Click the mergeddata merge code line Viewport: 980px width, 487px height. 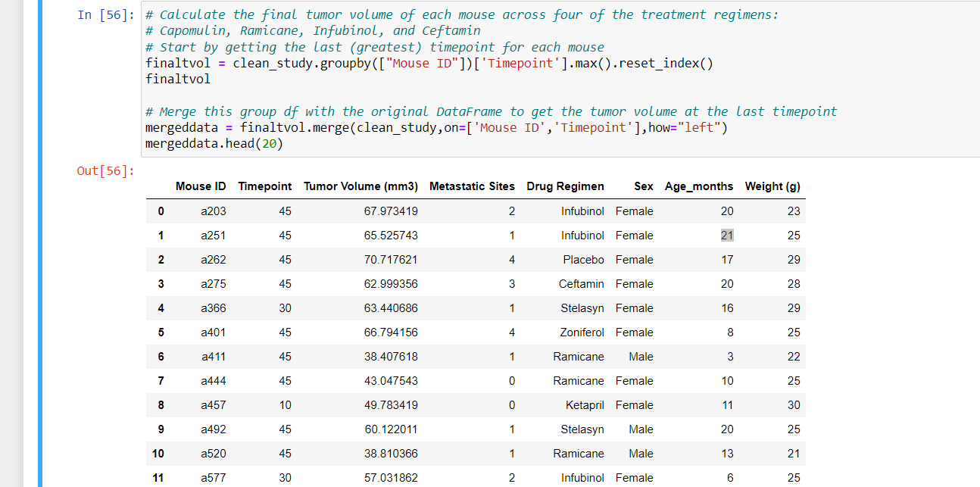tap(436, 127)
